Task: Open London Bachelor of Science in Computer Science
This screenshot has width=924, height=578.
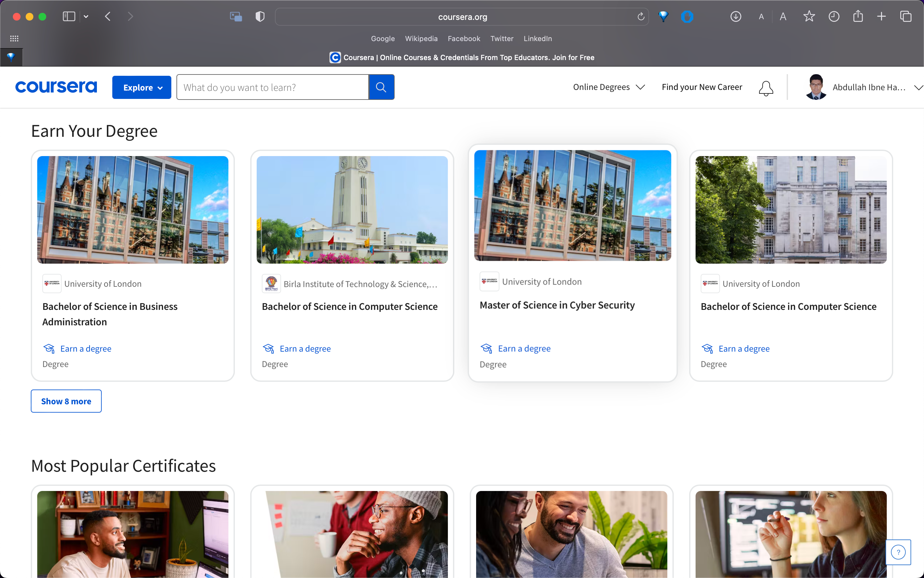Action: click(789, 307)
